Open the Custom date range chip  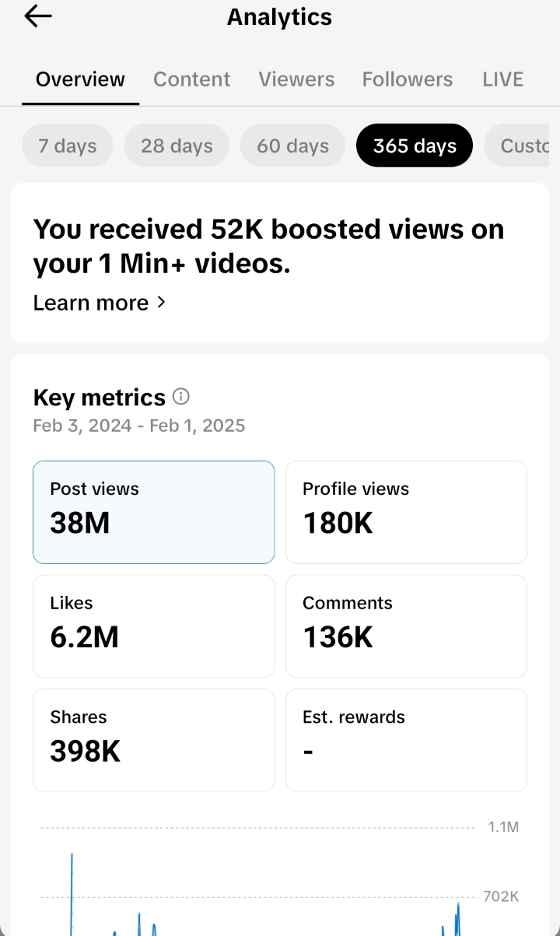pos(521,145)
